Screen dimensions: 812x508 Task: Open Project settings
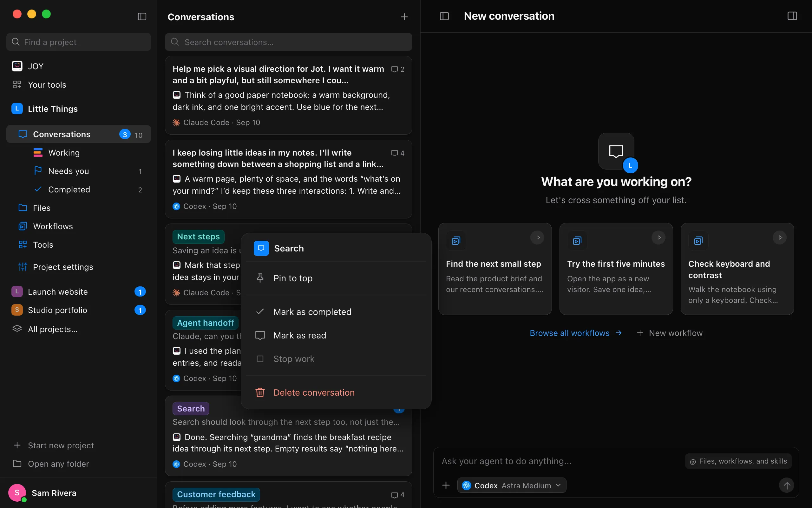pos(79,267)
